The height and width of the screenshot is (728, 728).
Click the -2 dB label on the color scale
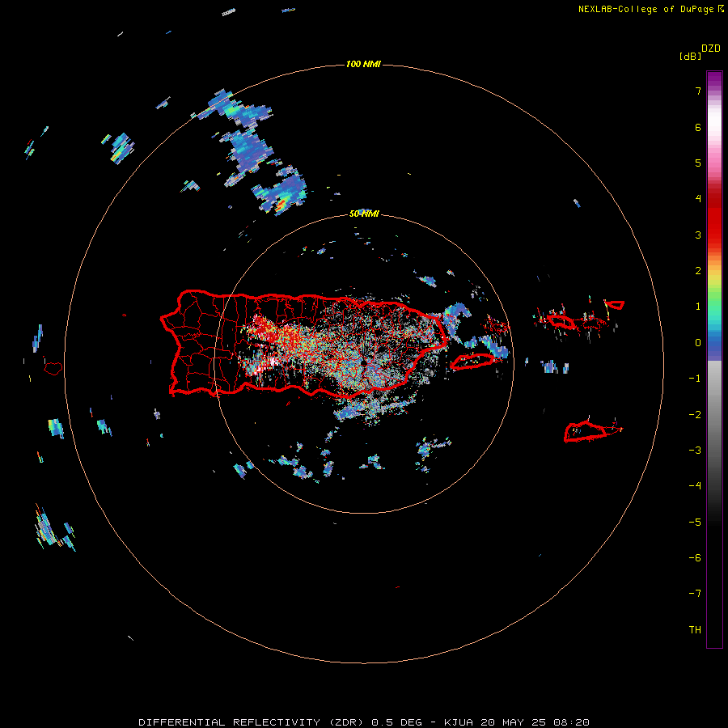click(695, 415)
